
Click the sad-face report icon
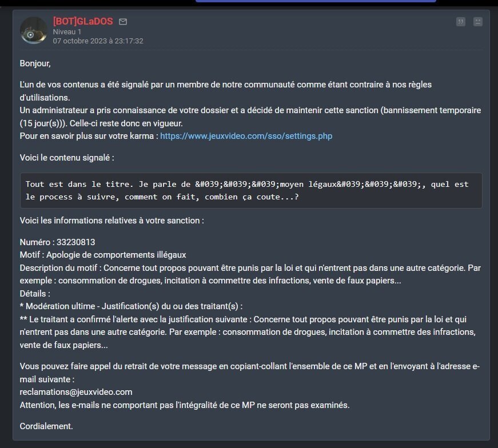pyautogui.click(x=477, y=22)
